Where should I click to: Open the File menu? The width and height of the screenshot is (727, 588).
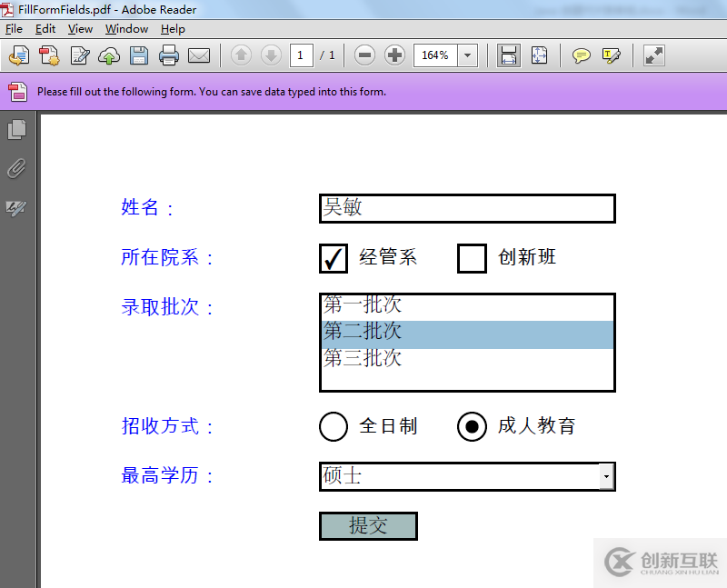pos(14,29)
